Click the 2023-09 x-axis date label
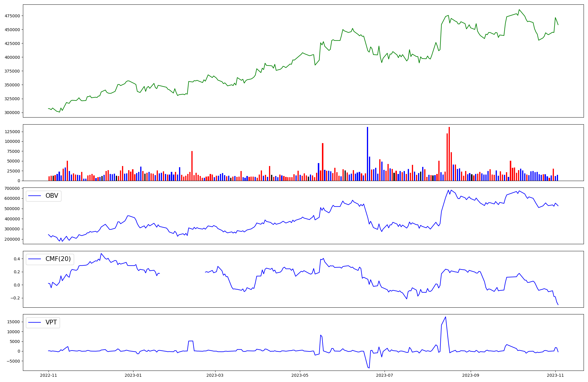 point(471,375)
